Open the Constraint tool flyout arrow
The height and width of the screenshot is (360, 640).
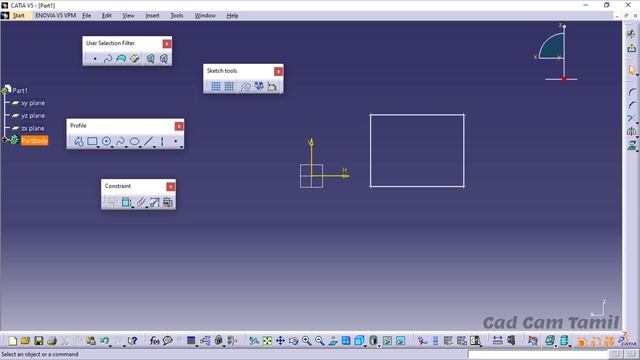132,207
